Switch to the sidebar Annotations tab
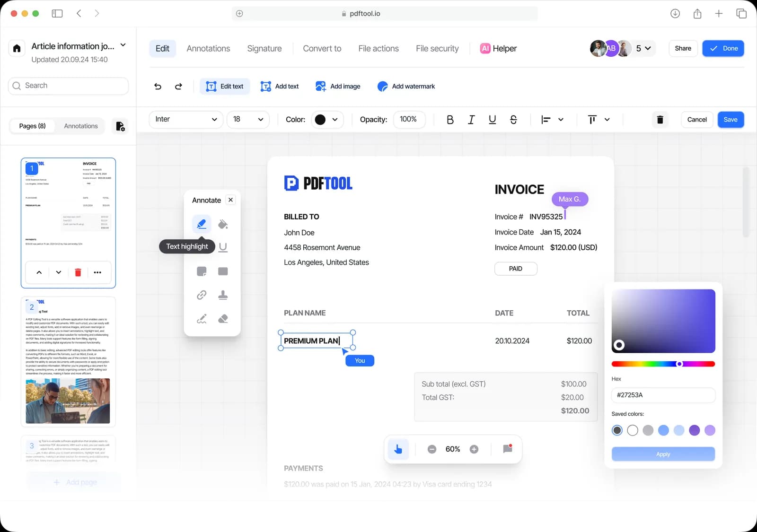Image resolution: width=757 pixels, height=532 pixels. 81,126
